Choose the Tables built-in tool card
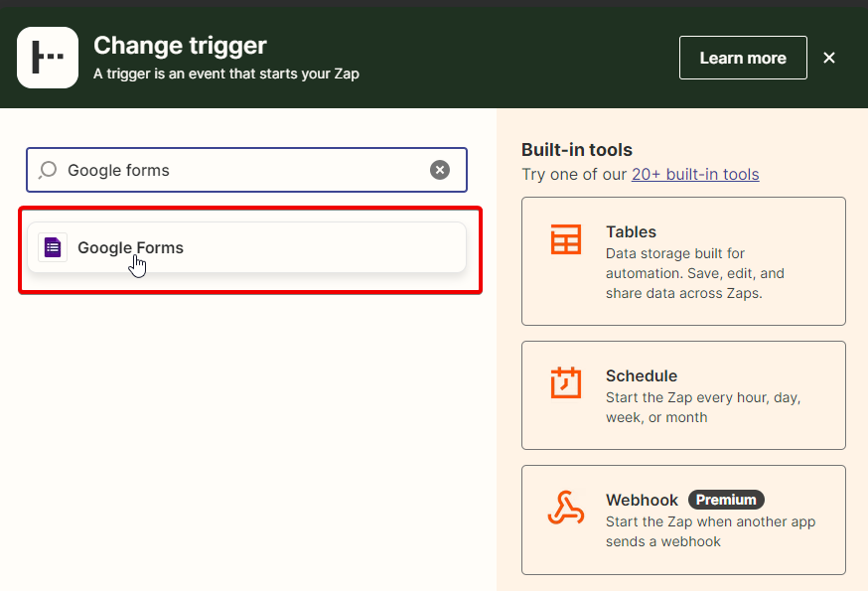This screenshot has height=591, width=868. [x=683, y=261]
